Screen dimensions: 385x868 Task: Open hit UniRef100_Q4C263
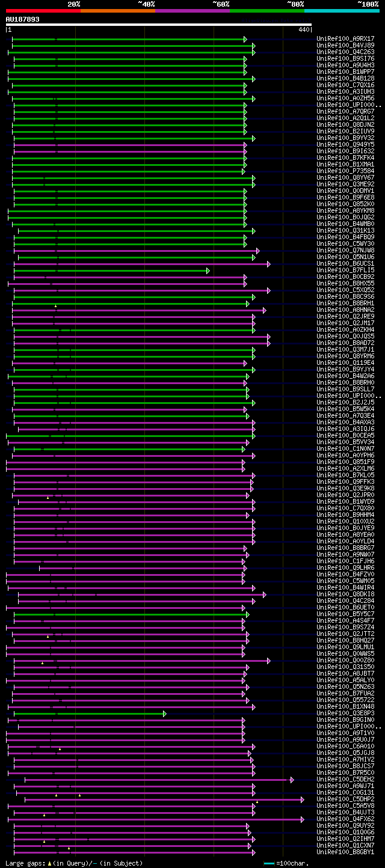tap(345, 52)
